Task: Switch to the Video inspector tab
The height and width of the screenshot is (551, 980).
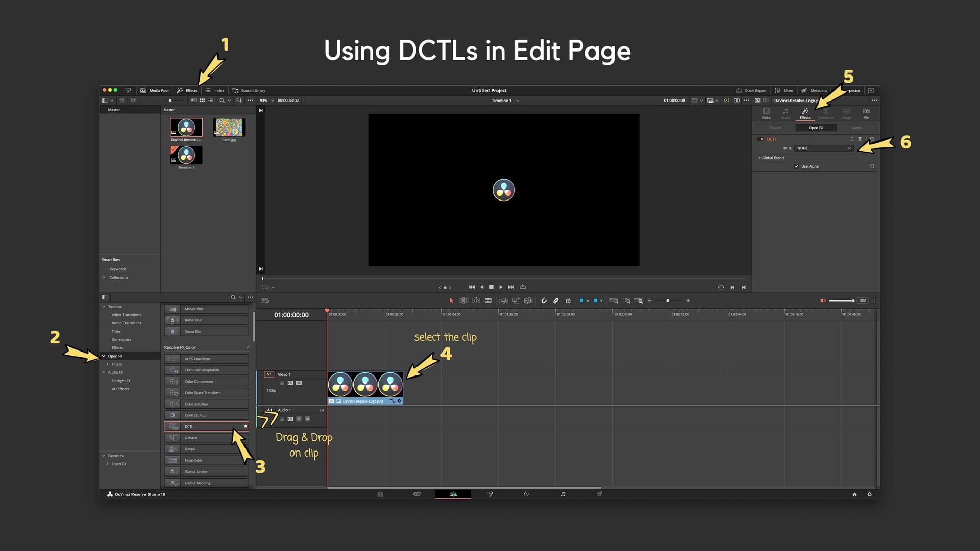Action: tap(766, 113)
